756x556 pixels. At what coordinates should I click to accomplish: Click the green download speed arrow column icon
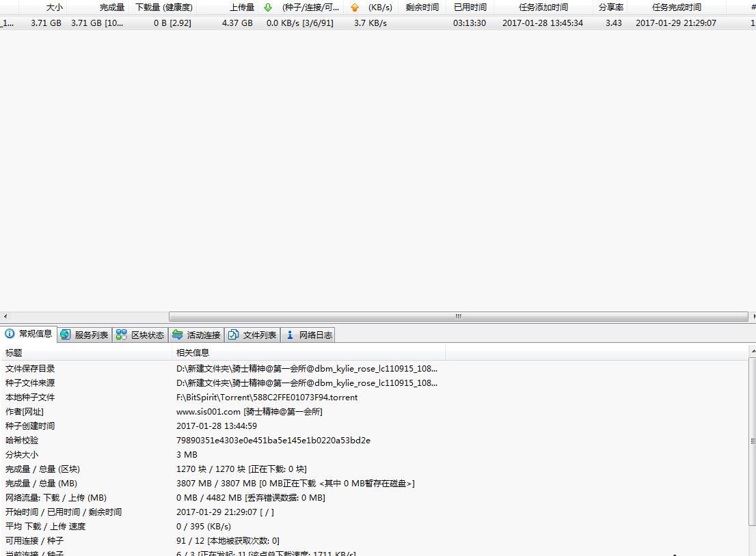(268, 8)
